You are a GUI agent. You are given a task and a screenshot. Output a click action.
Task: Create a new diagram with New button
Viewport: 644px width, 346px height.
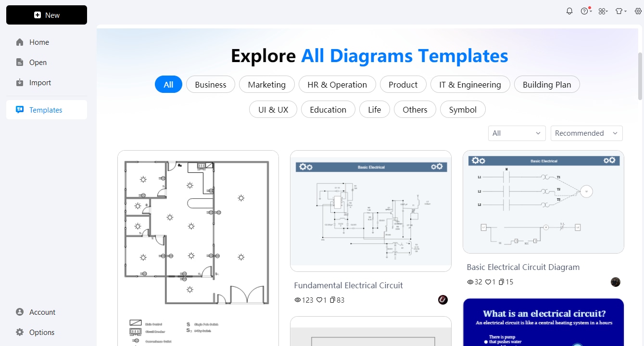pos(47,15)
